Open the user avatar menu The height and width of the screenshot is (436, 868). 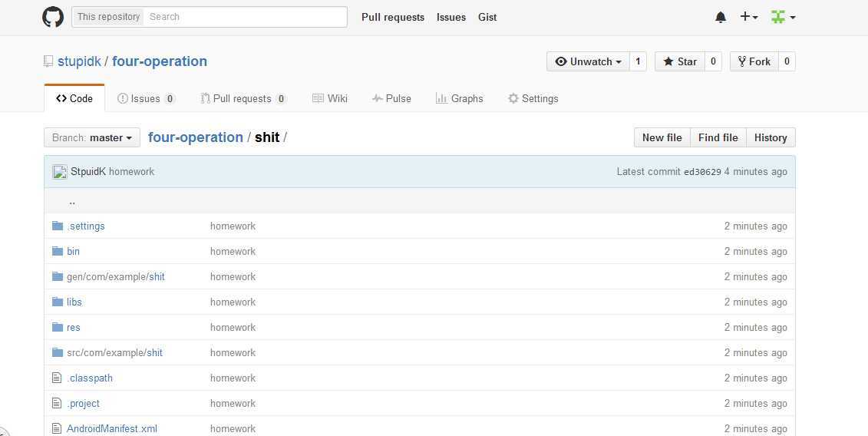tap(784, 17)
